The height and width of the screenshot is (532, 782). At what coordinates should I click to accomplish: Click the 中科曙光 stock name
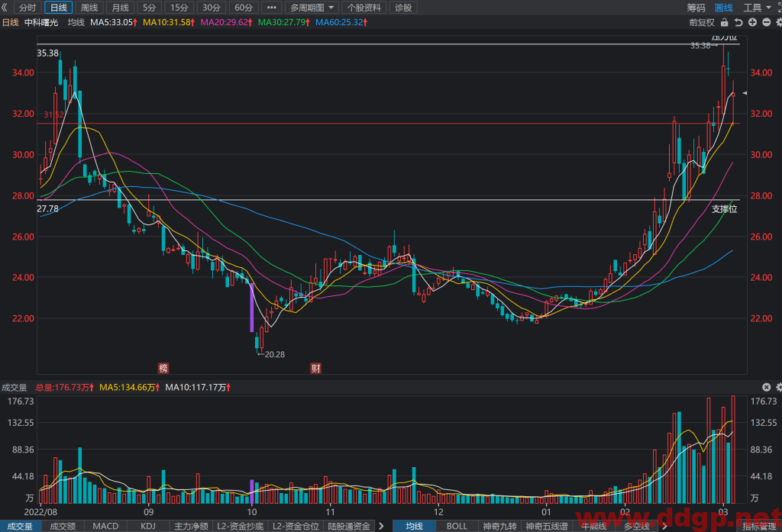[41, 22]
